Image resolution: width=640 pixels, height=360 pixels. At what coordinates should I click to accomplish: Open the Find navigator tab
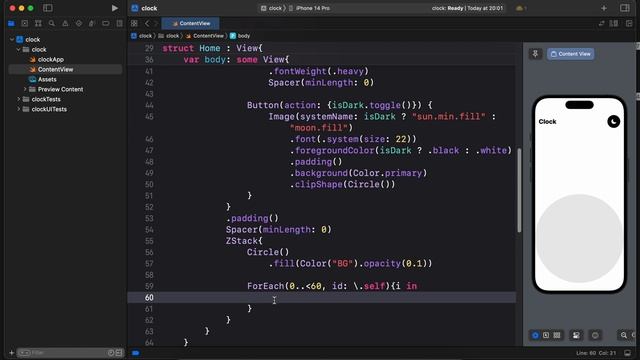(51, 24)
